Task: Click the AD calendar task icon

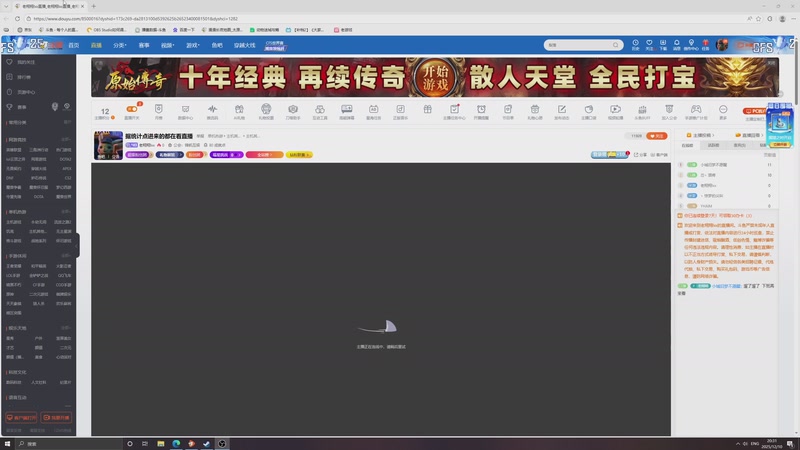Action: [373, 109]
